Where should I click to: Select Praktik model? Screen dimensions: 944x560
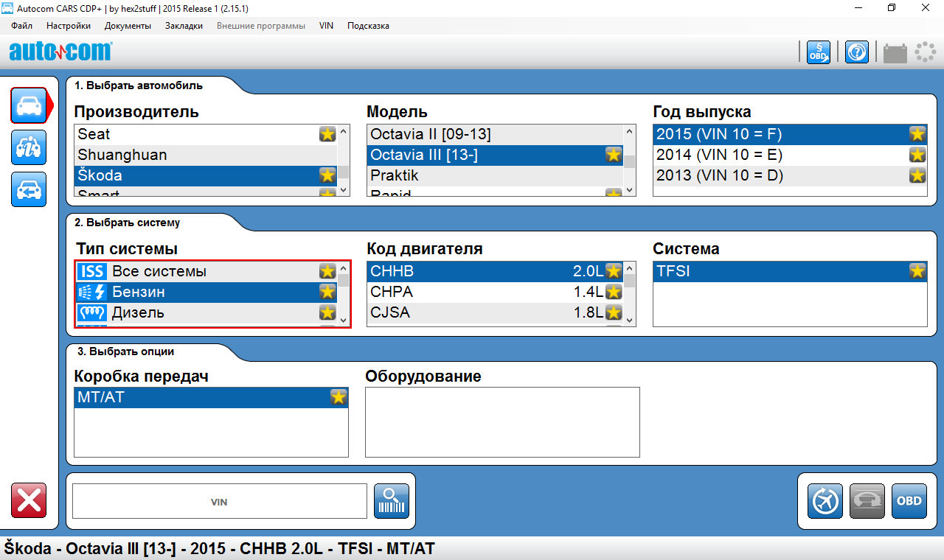click(495, 175)
